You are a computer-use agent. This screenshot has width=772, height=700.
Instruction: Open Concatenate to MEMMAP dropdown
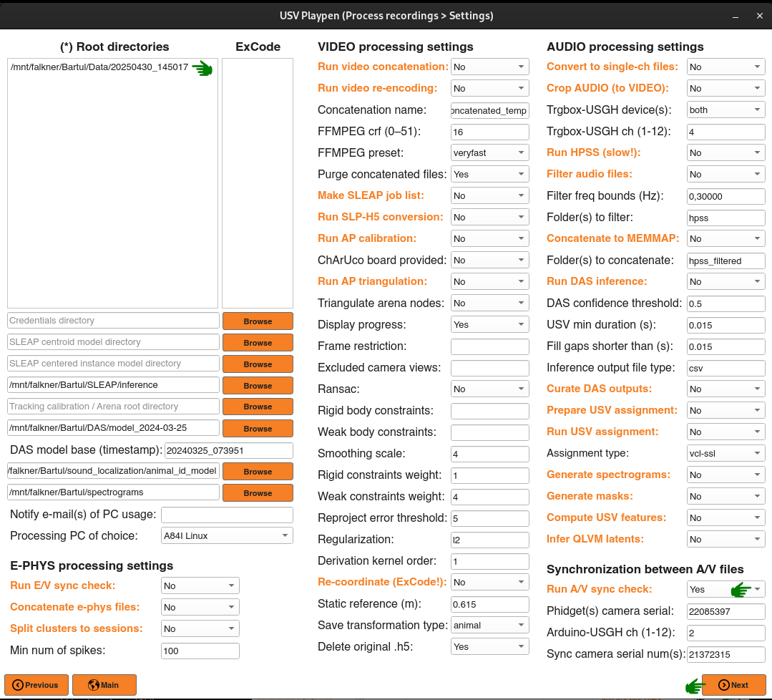point(725,238)
